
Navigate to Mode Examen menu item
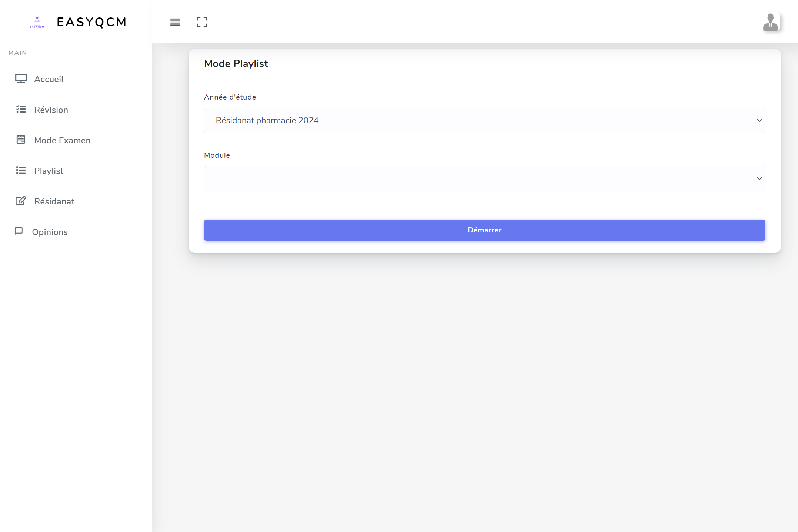(x=62, y=140)
